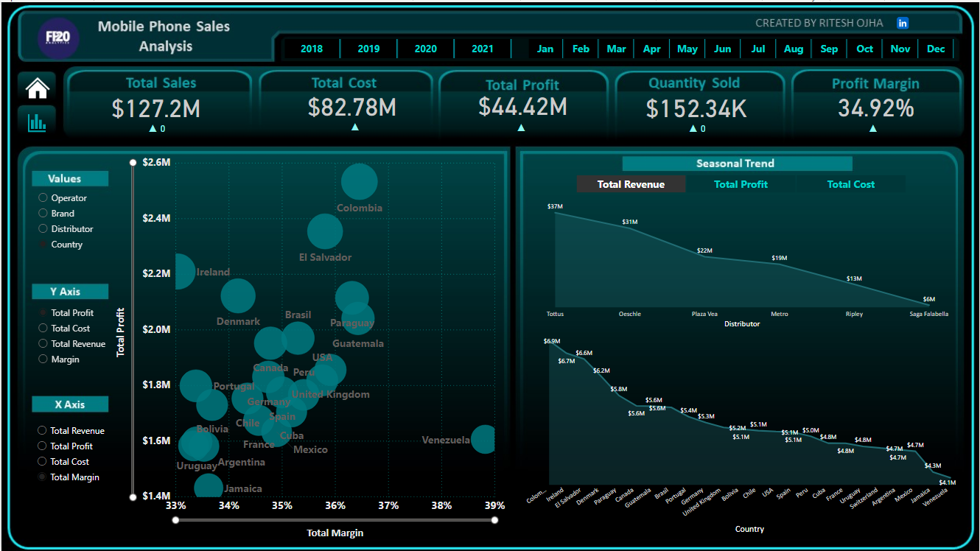
Task: Click the LinkedIn icon beside the author name
Action: (x=903, y=23)
